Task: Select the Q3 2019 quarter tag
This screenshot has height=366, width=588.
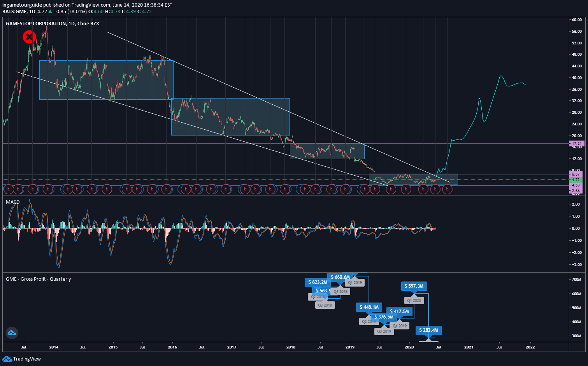Action: point(384,331)
